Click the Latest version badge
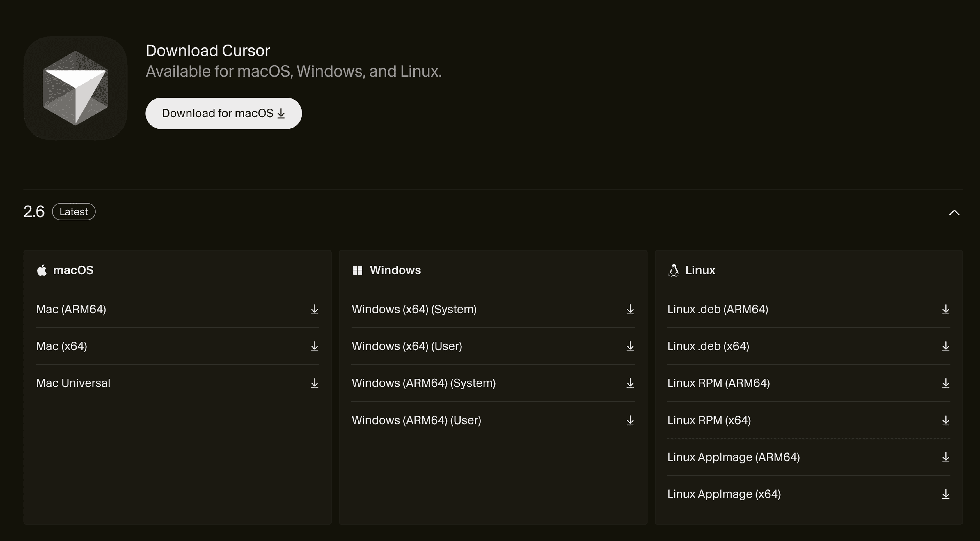This screenshot has height=541, width=980. (x=73, y=212)
